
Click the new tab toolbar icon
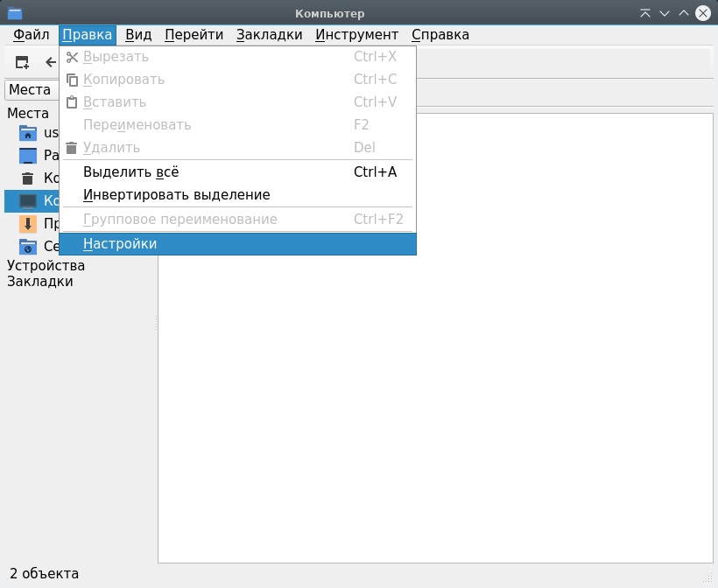23,62
